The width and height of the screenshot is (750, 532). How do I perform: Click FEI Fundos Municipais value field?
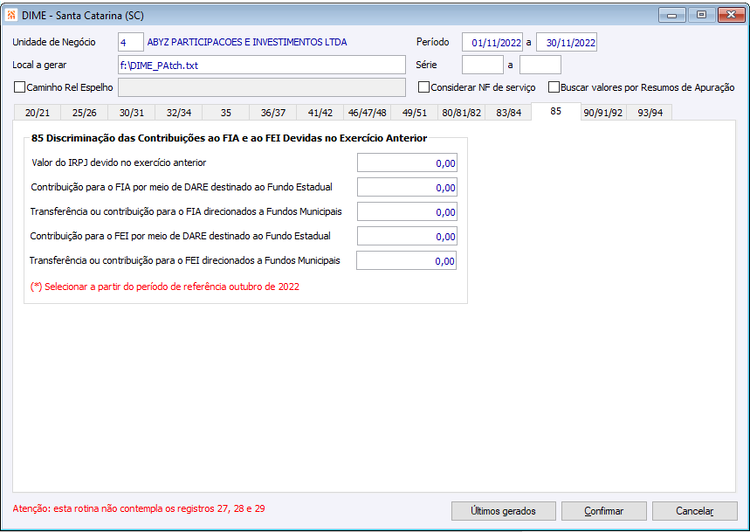coord(407,261)
